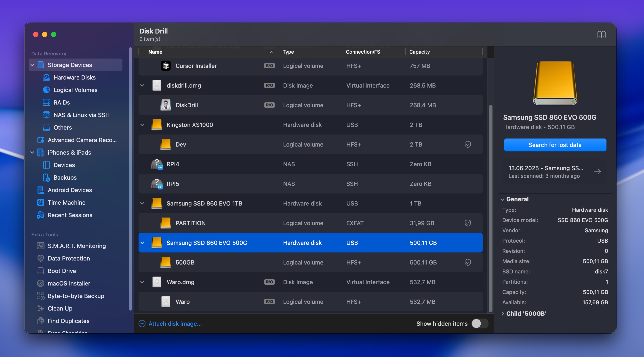Select the Byte-to-byte Backup icon

pyautogui.click(x=40, y=296)
